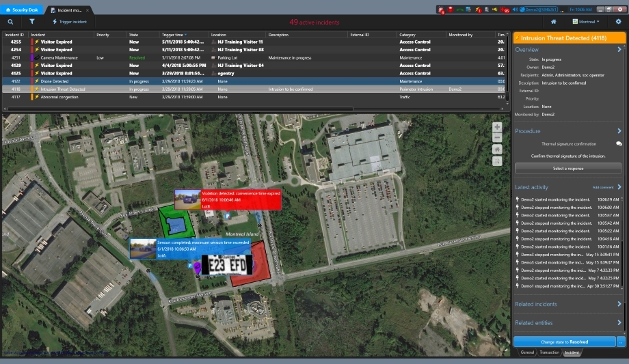Expand the Related incidents section
The image size is (629, 364).
(x=619, y=305)
